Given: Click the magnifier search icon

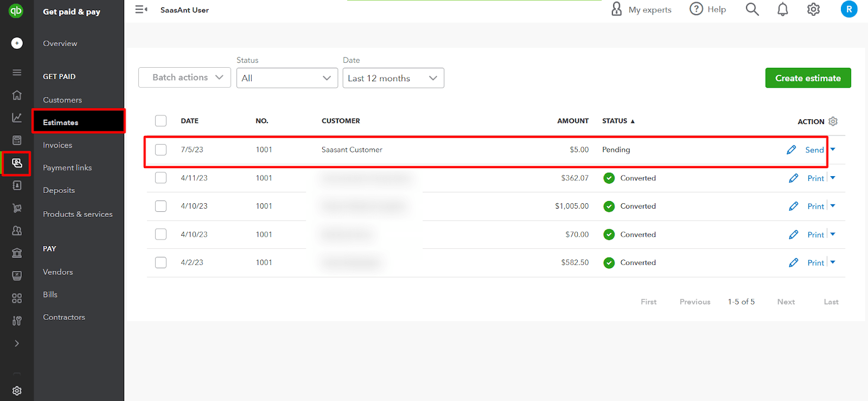Looking at the screenshot, I should point(752,9).
